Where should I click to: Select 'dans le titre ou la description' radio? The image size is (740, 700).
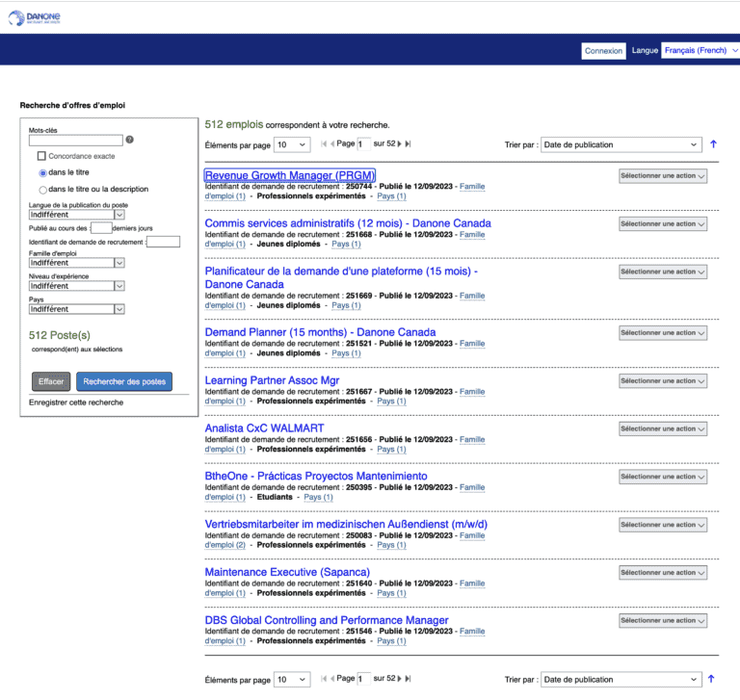coord(42,190)
